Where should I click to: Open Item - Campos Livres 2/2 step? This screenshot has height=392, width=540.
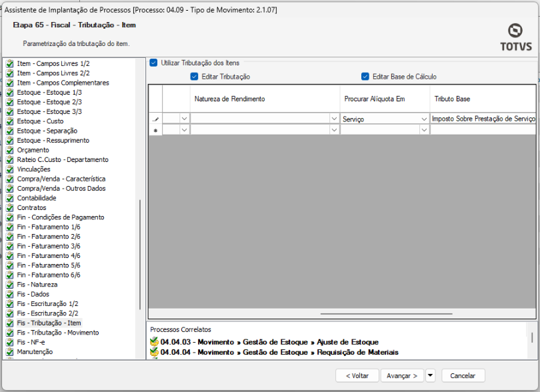53,73
